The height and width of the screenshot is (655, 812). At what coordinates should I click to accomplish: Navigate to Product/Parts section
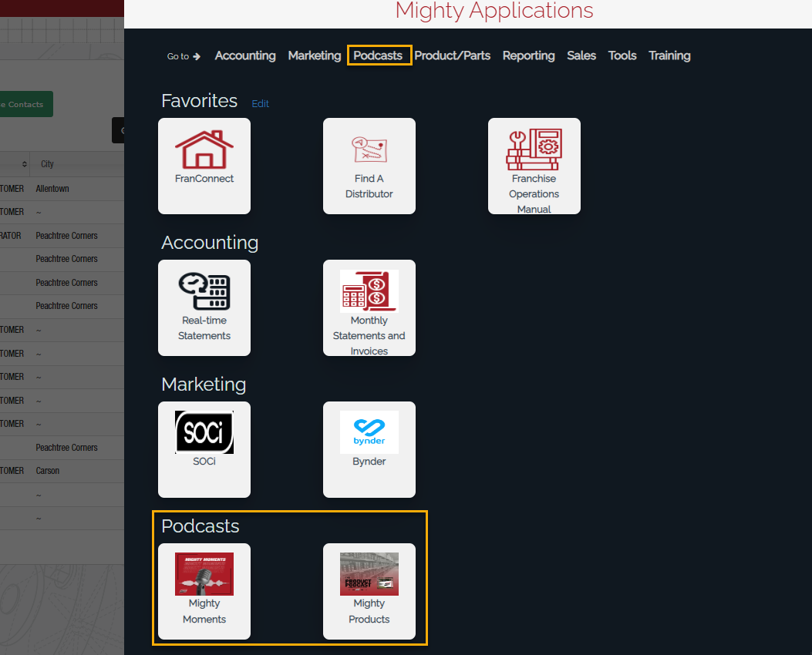[452, 55]
